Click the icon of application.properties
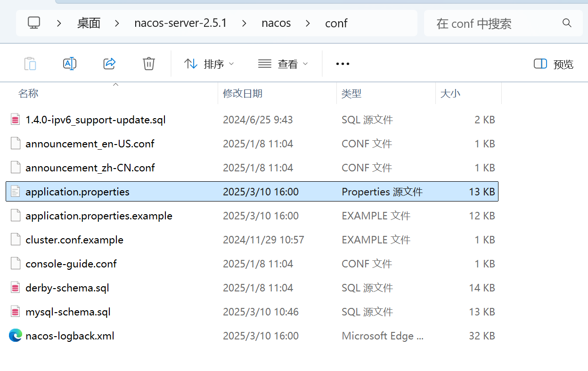The image size is (588, 371). pyautogui.click(x=16, y=192)
